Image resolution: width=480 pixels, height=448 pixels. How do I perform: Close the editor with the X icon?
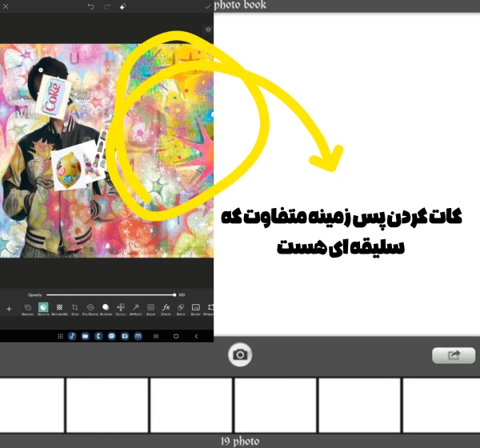(6, 6)
